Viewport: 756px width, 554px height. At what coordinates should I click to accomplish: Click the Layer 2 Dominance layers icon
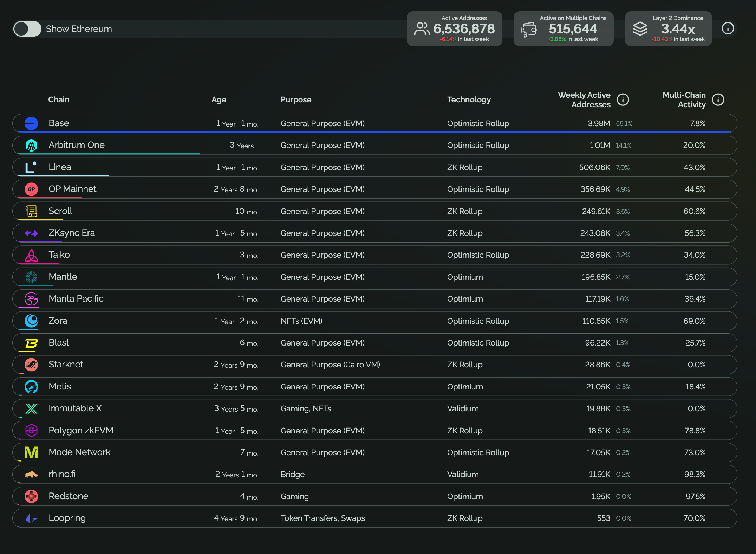tap(640, 29)
